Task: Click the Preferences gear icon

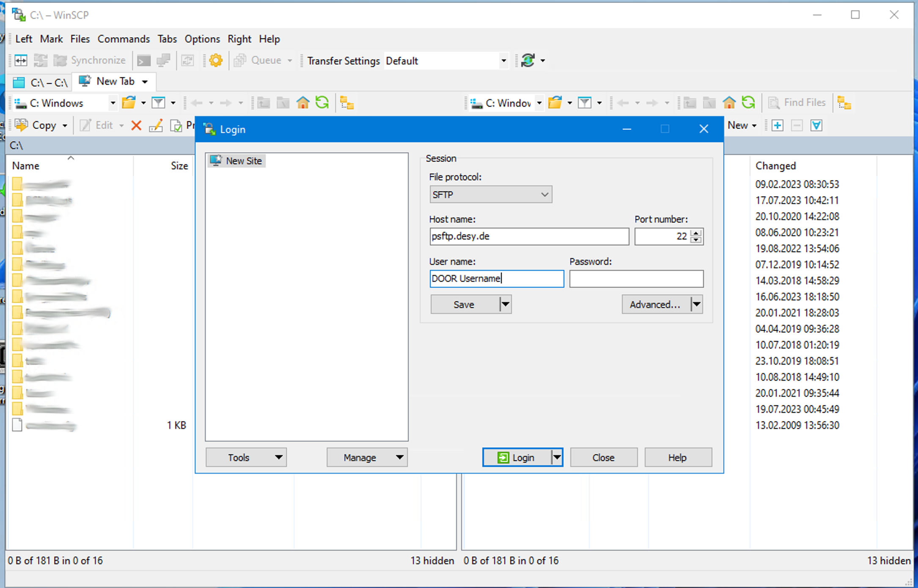Action: tap(216, 60)
